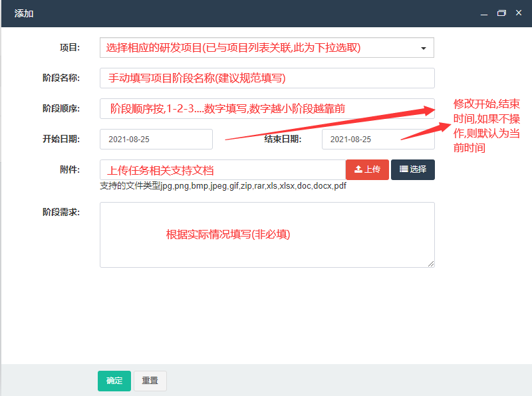Click the 阶段需求 text area
This screenshot has width=532, height=396.
[x=267, y=235]
